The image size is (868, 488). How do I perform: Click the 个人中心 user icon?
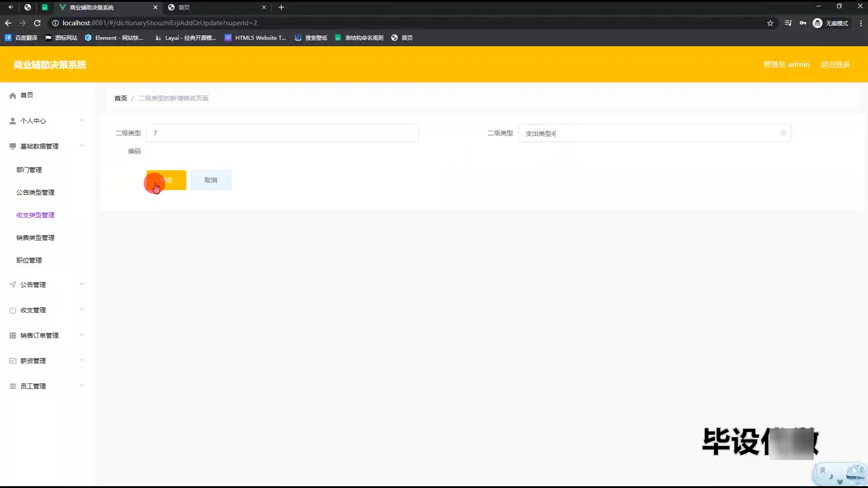(x=13, y=121)
